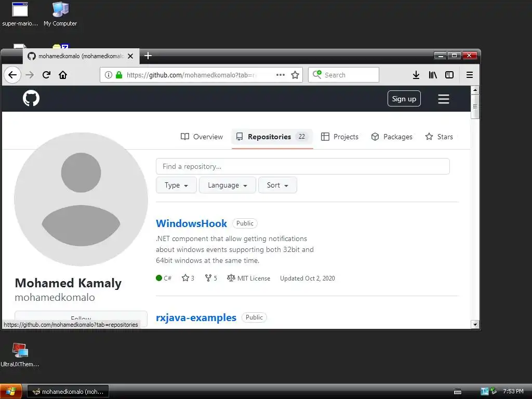The image size is (532, 399).
Task: Click the mohamedkomalo taskbar window button
Action: coord(68,392)
